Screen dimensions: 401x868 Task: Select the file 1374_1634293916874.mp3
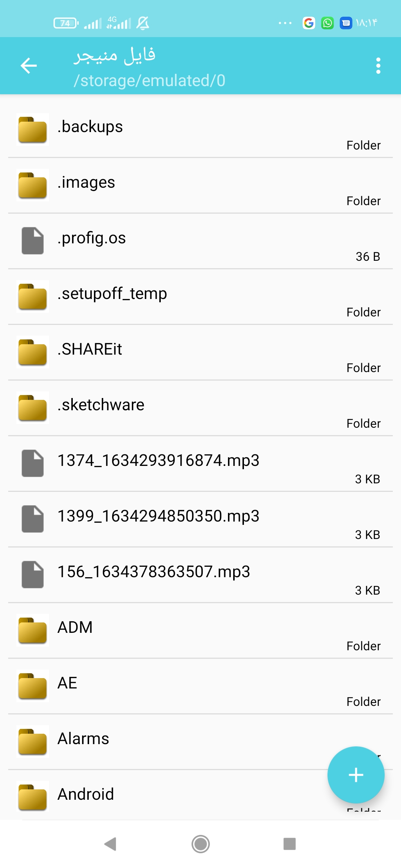[x=200, y=464]
